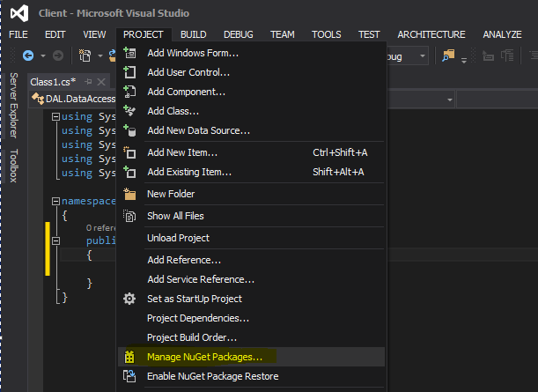The height and width of the screenshot is (392, 538).
Task: Choose Add Service Reference entry
Action: [x=252, y=279]
